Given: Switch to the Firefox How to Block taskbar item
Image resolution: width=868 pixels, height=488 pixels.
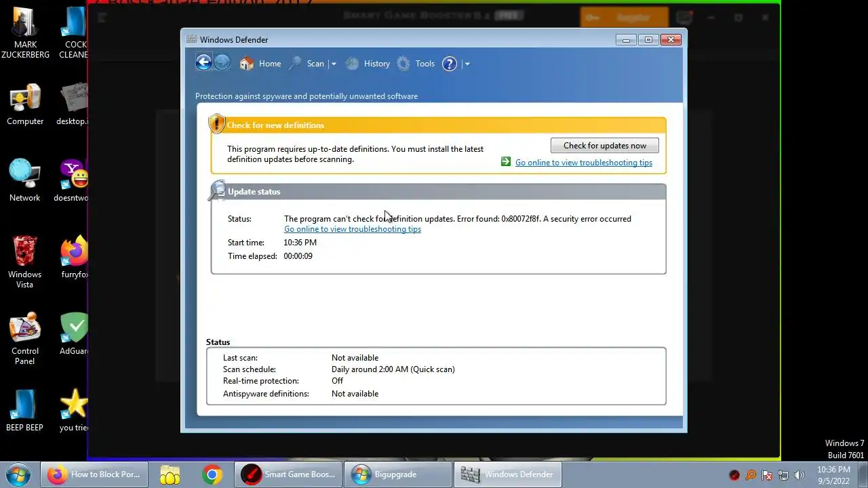Looking at the screenshot, I should [x=95, y=474].
